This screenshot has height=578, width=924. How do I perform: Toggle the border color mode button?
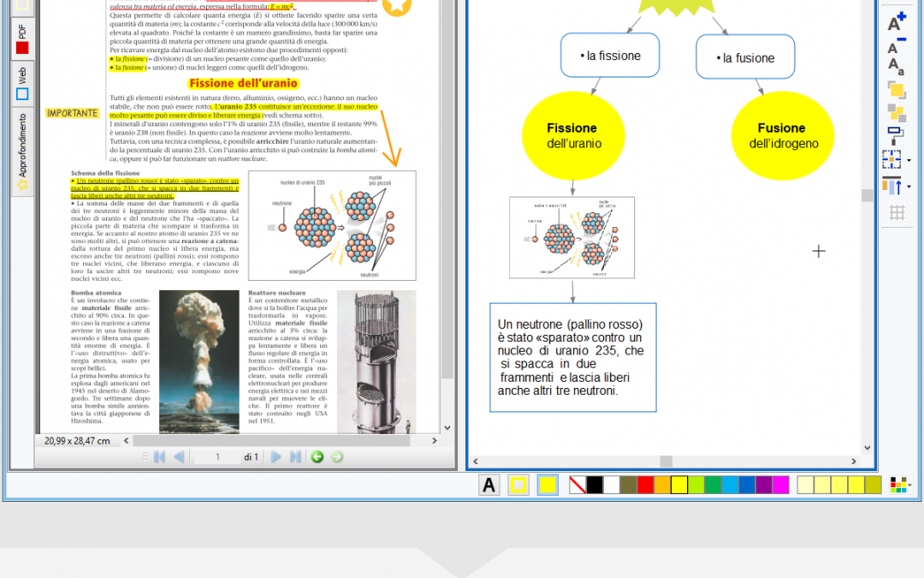518,486
